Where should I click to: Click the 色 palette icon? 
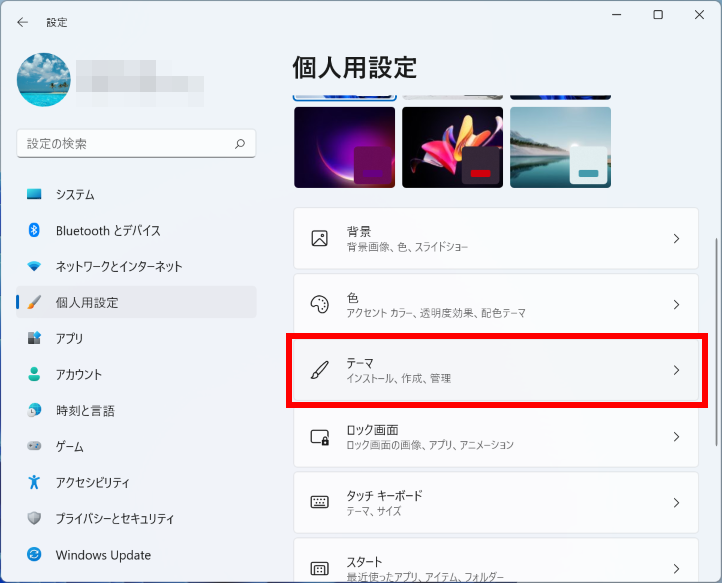click(x=320, y=304)
